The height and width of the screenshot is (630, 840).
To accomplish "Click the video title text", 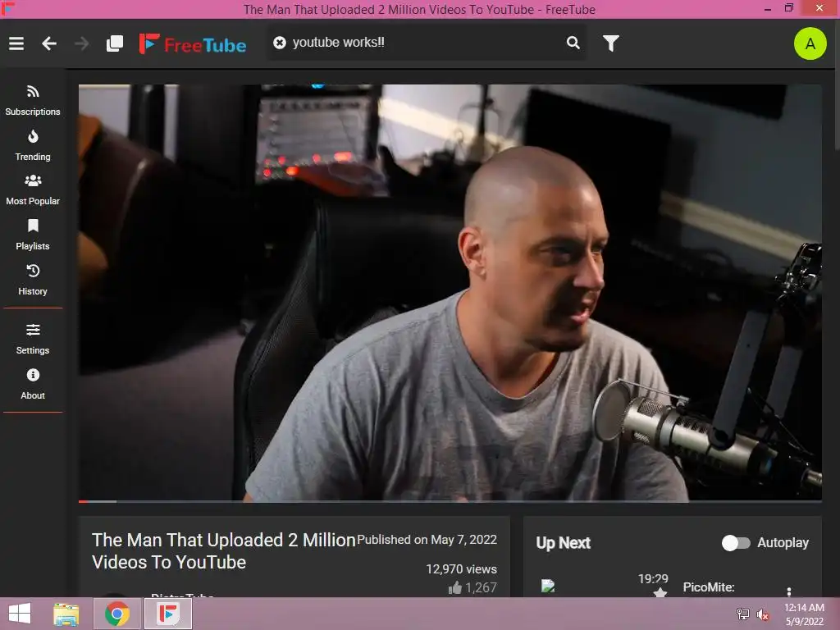I will click(223, 550).
